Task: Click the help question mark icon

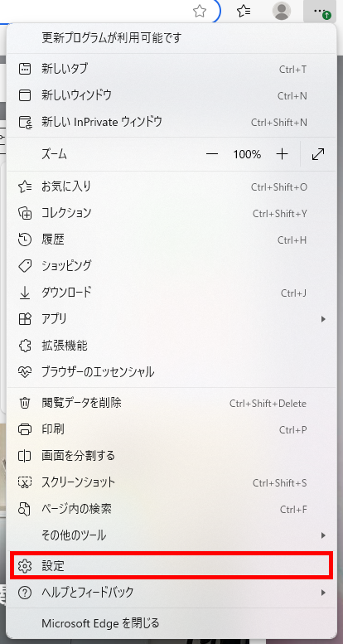Action: point(25,593)
